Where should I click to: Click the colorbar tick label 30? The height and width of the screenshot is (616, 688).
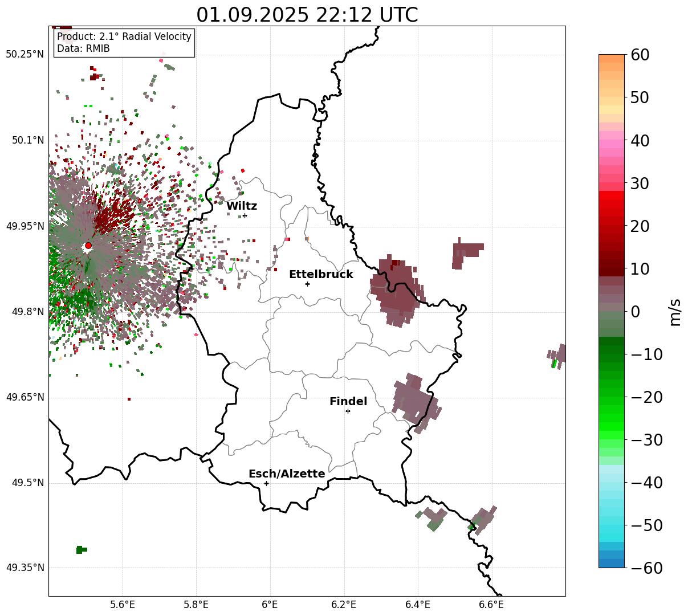click(x=641, y=183)
